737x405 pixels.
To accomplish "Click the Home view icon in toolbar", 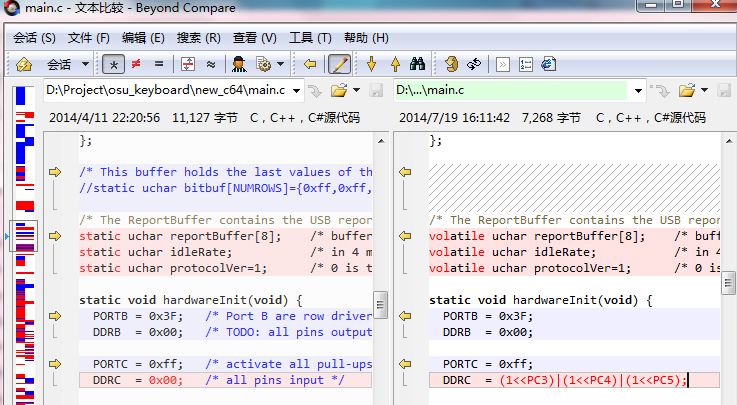I will 24,64.
